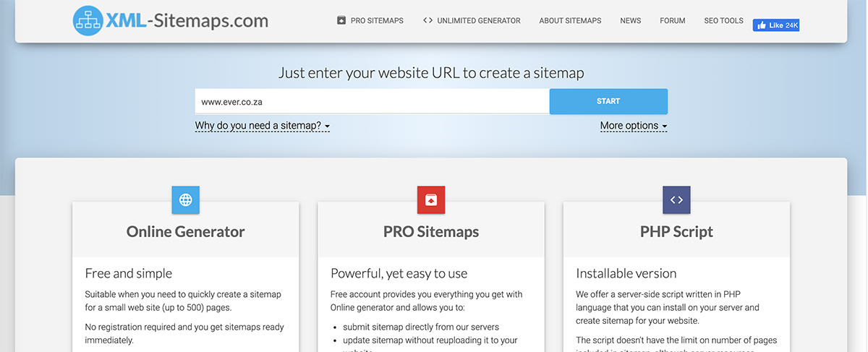This screenshot has width=868, height=352.
Task: Click the Facebook Like thumbs-up button
Action: [x=776, y=25]
